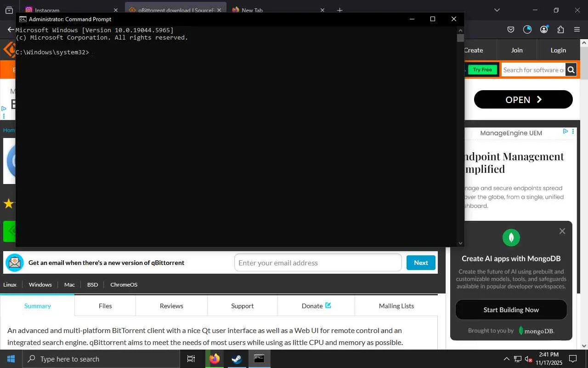Open a new Firefox tab with plus

point(339,10)
